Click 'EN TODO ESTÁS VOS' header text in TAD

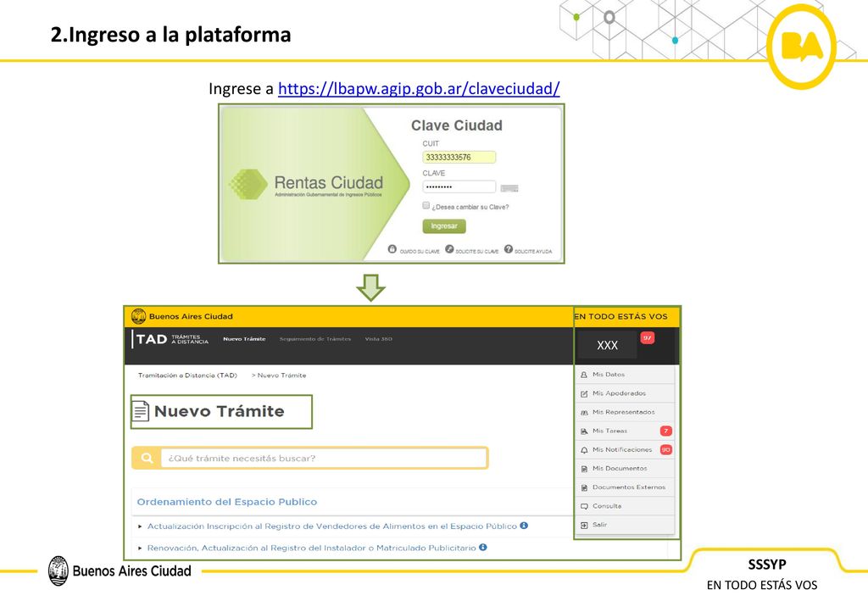[x=620, y=316]
